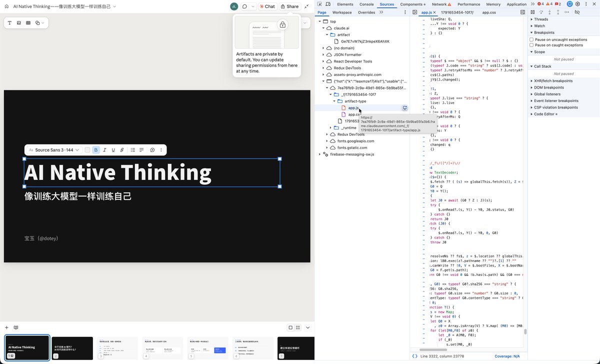Open the notes book icon
Viewport: 600px width, 364px height.
pyautogui.click(x=16, y=327)
